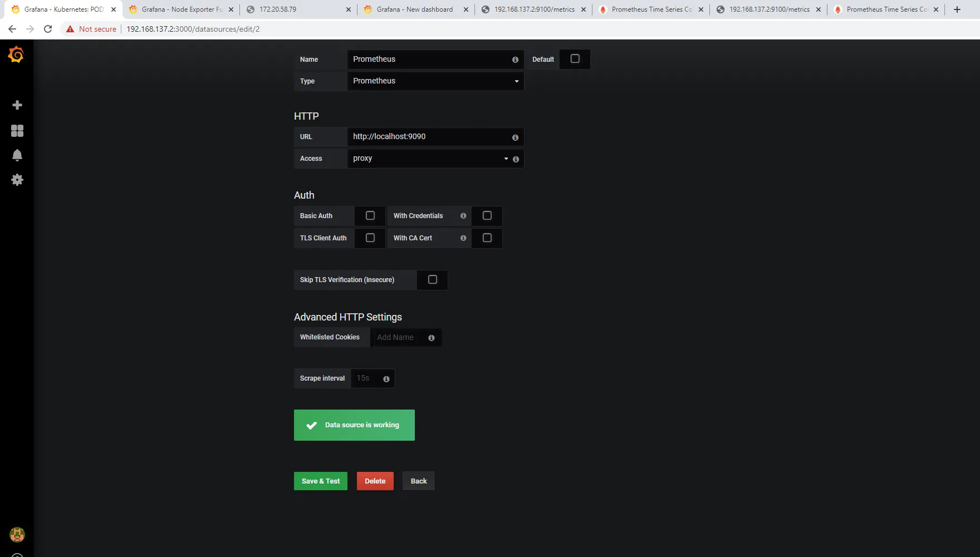
Task: Switch to Grafana Node Exporter tab
Action: (x=182, y=9)
